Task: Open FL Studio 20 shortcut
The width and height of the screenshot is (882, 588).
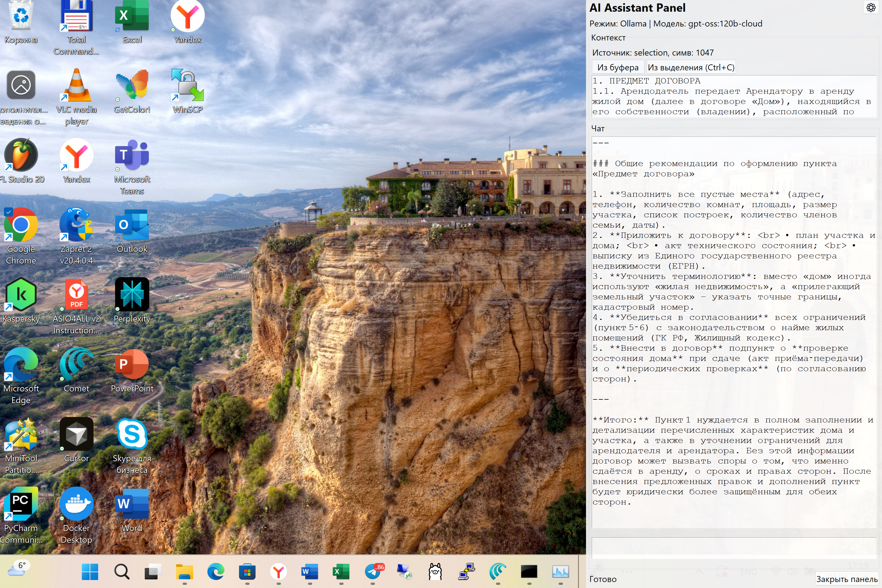Action: coord(21,155)
